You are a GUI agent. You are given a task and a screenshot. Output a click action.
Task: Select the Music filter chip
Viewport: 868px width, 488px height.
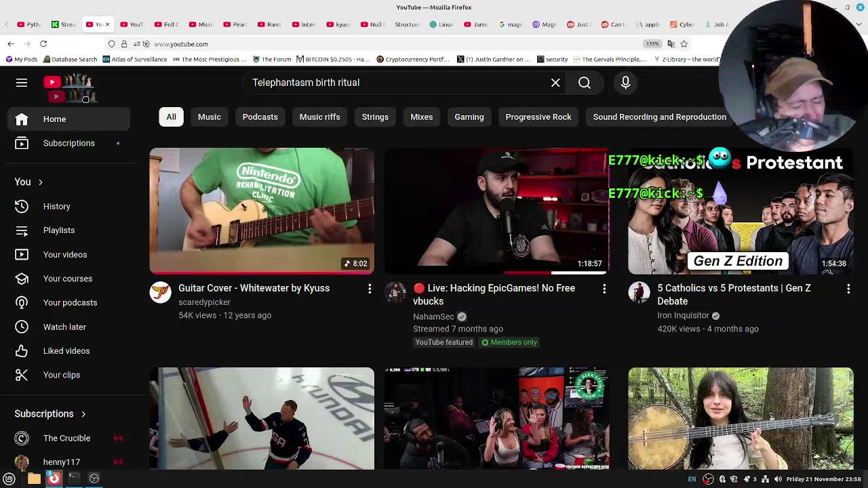tap(210, 117)
